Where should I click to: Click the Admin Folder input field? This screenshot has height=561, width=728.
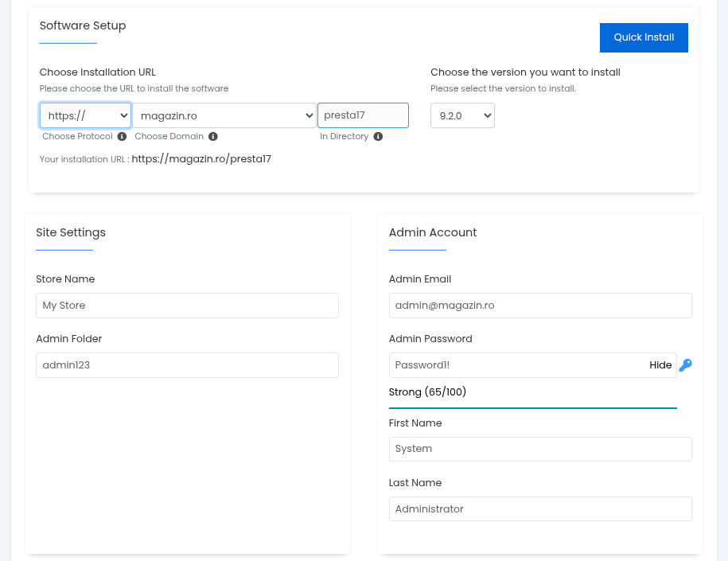point(187,365)
